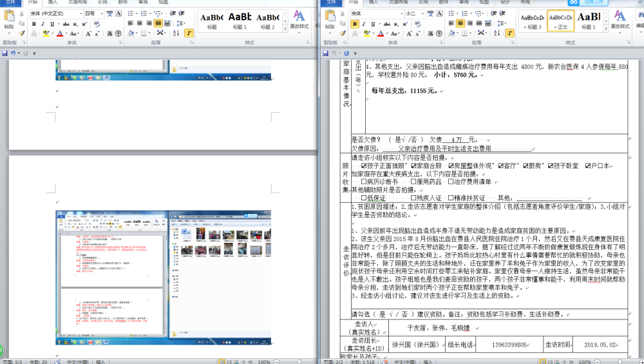Viewport: 644px width, 364px height.
Task: Apply 正文 style in right window
Action: tap(561, 21)
